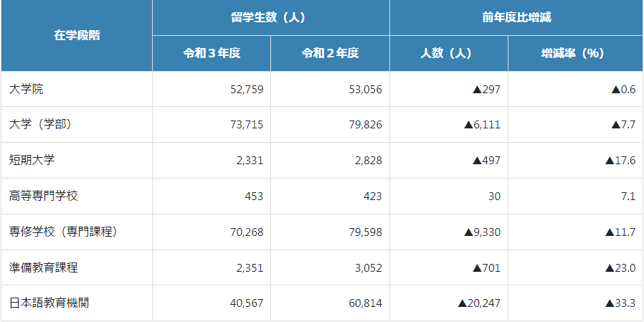Click the 留学生数（人） header cell
Image resolution: width=644 pixels, height=322 pixels.
(x=270, y=17)
